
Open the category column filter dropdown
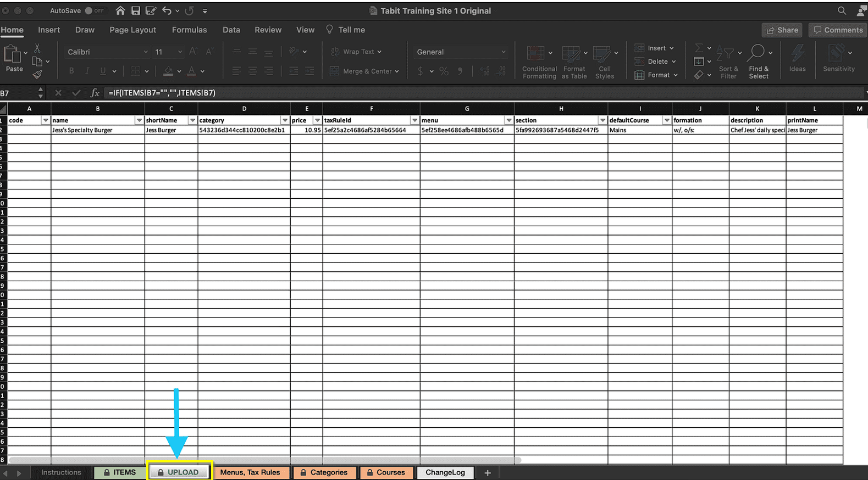285,120
